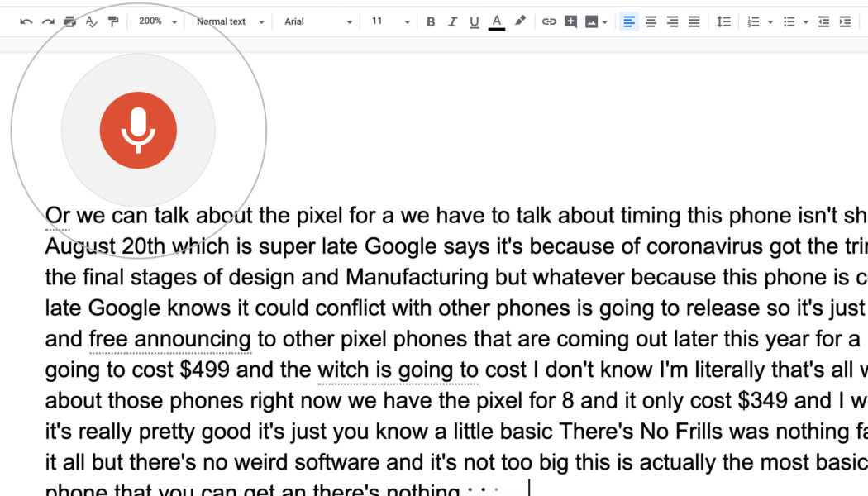868x496 pixels.
Task: Run the spelling and grammar check
Action: pyautogui.click(x=90, y=21)
